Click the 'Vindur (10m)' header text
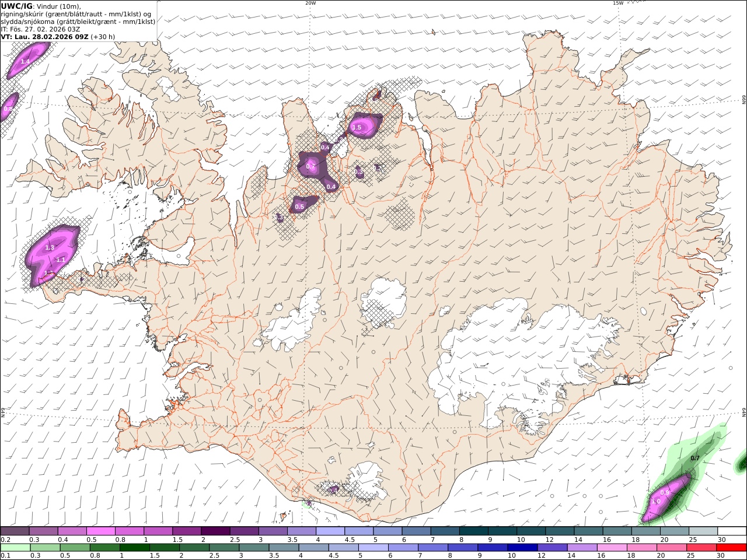 click(59, 6)
